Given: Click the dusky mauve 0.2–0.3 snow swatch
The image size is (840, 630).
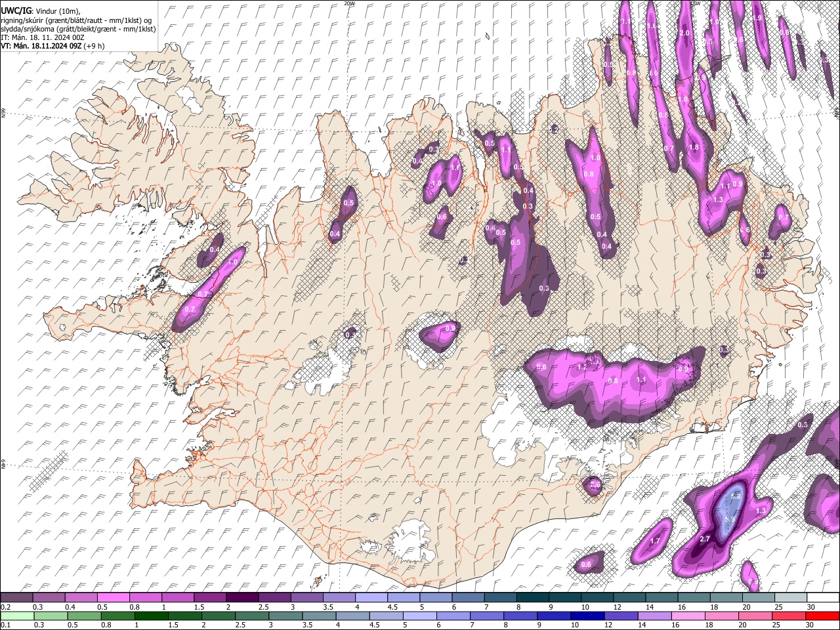Looking at the screenshot, I should pyautogui.click(x=17, y=597).
